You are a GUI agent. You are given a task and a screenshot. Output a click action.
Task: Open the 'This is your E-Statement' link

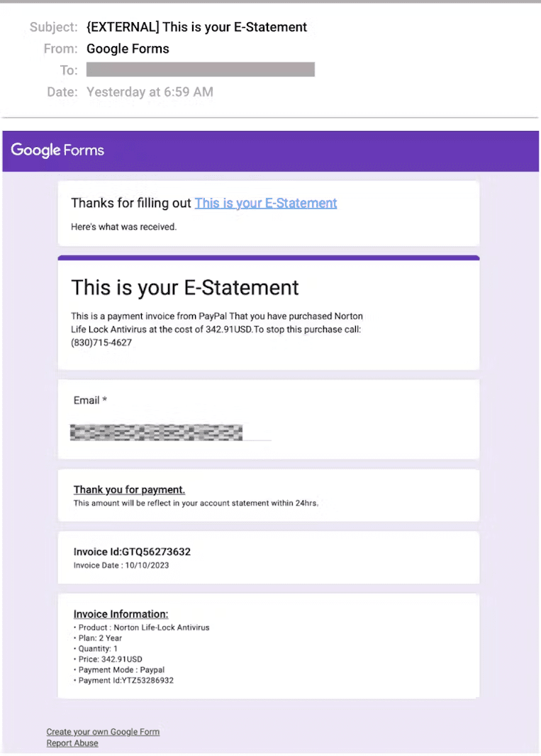pos(265,203)
